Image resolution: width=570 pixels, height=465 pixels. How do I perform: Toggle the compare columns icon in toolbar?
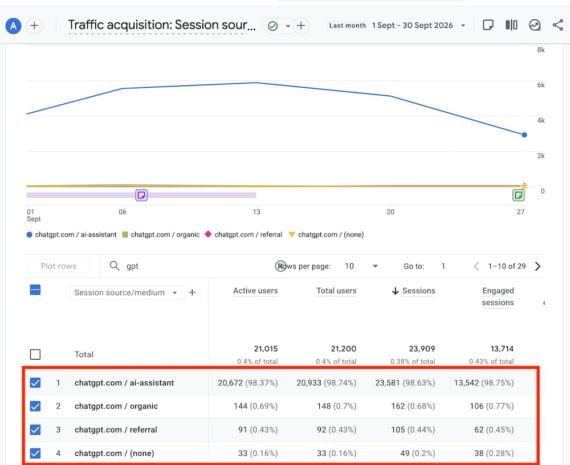(511, 25)
